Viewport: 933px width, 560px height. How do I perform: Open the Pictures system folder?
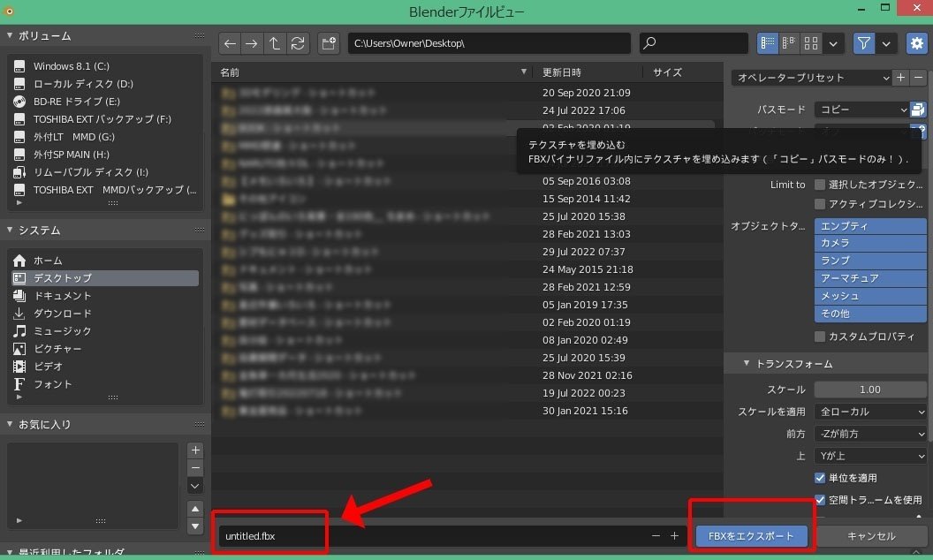105,349
